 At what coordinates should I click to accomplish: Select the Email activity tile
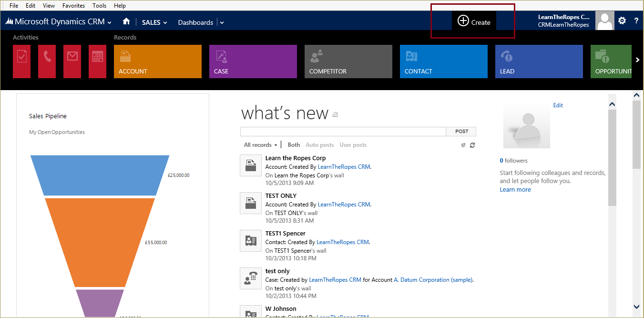[x=72, y=61]
